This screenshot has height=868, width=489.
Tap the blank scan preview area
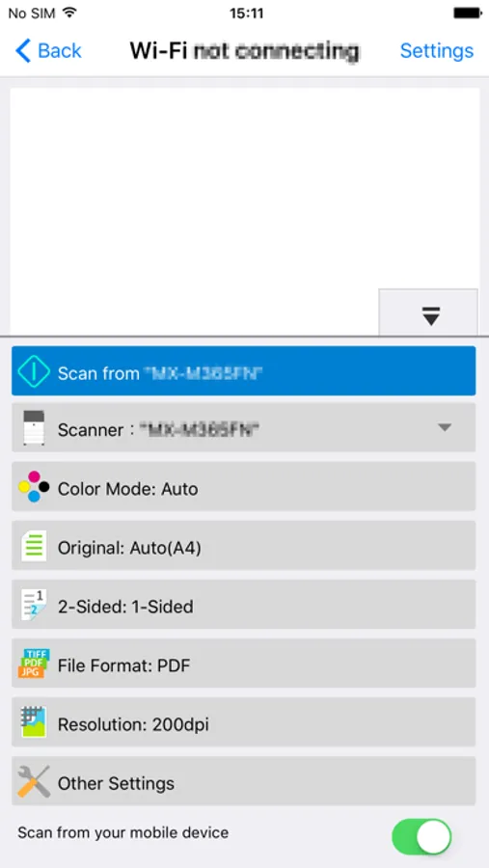coord(245,211)
